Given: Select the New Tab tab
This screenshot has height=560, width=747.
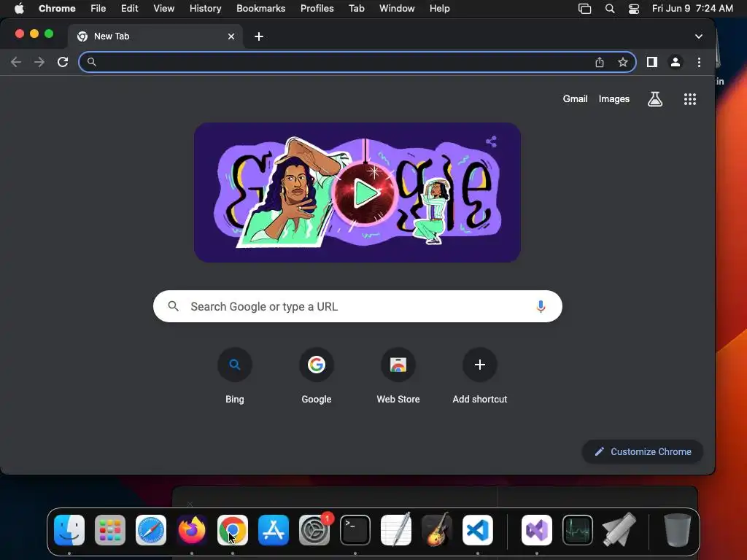Looking at the screenshot, I should pyautogui.click(x=155, y=36).
